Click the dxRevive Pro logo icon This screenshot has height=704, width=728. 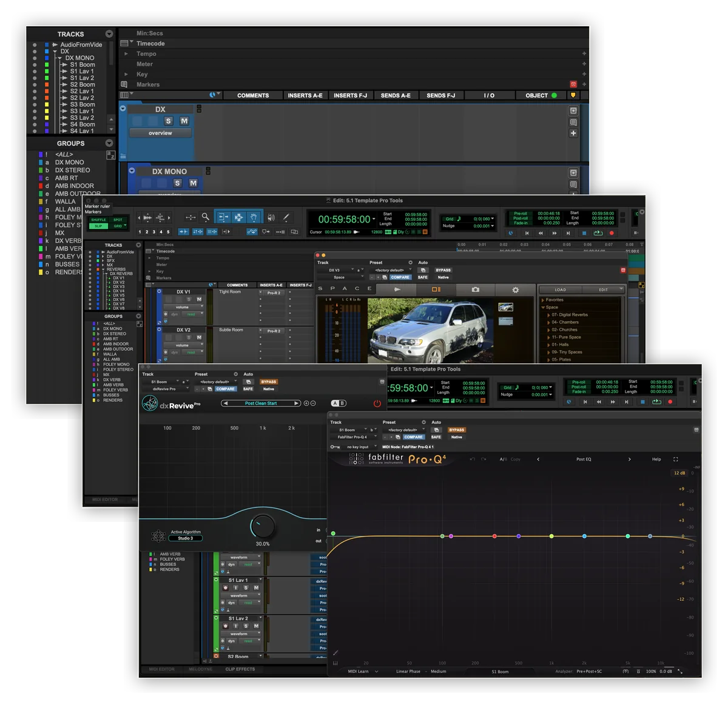(149, 404)
